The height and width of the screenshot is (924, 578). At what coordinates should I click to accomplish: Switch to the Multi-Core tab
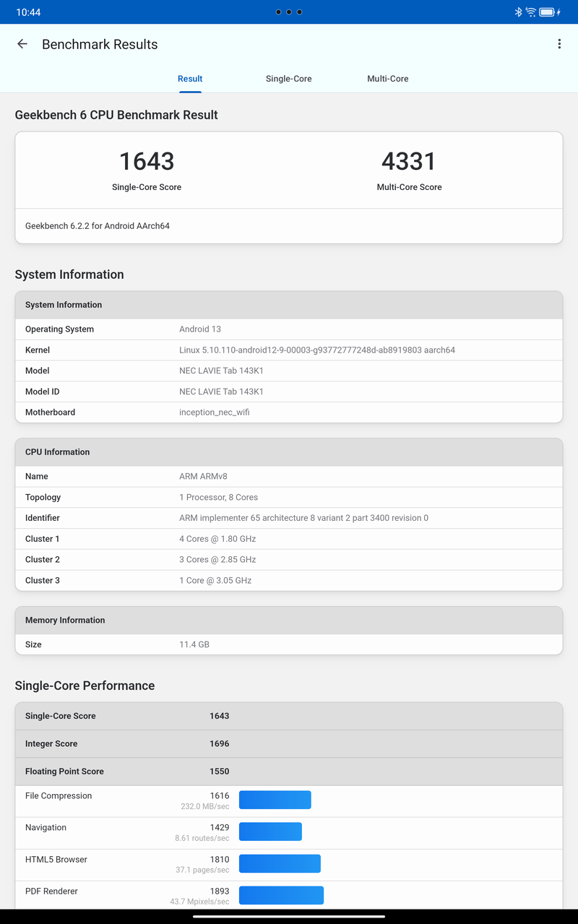[x=387, y=78]
